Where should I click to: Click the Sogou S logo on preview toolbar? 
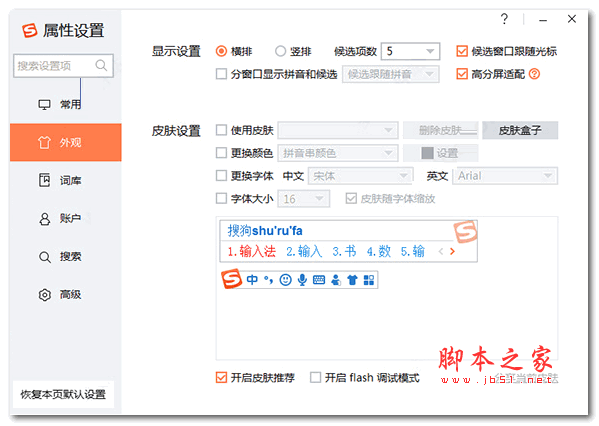coord(232,279)
